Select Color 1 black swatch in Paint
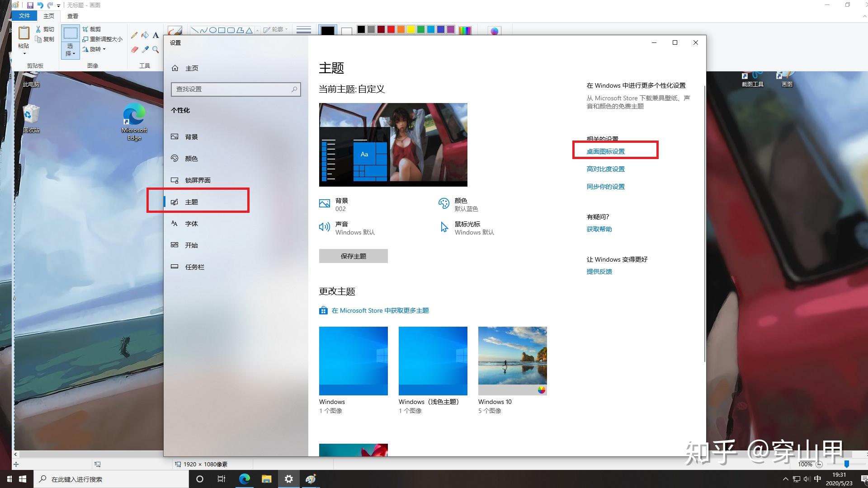This screenshot has width=868, height=488. (x=328, y=31)
